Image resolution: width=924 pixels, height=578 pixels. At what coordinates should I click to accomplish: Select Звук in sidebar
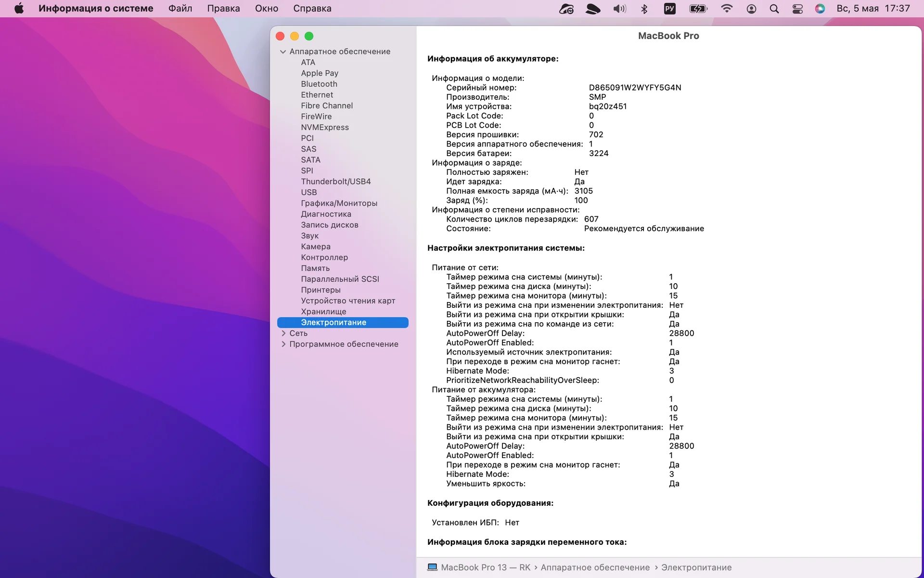310,236
